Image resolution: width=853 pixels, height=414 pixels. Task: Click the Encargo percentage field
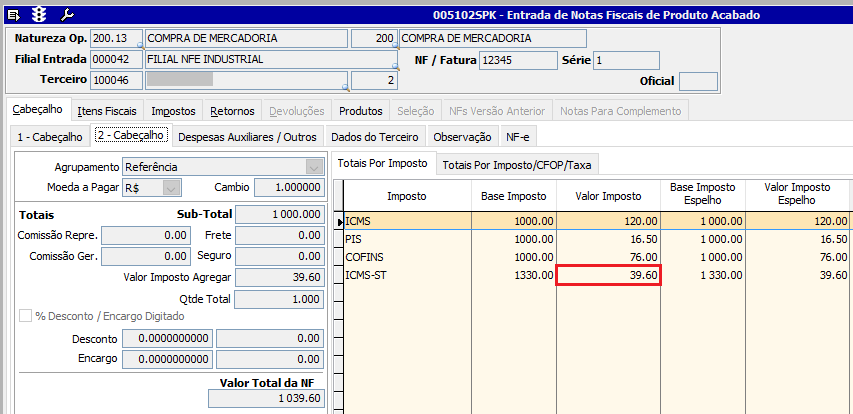[168, 360]
